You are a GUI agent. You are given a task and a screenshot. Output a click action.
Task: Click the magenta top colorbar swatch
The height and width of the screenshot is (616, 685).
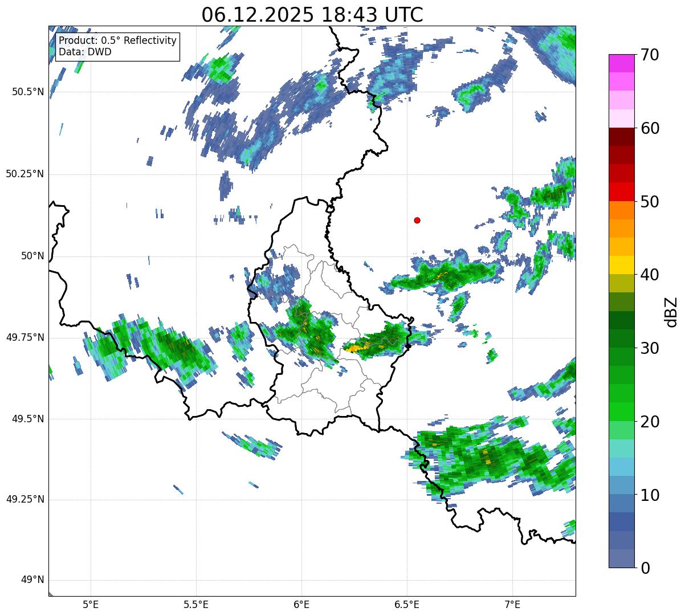(621, 63)
